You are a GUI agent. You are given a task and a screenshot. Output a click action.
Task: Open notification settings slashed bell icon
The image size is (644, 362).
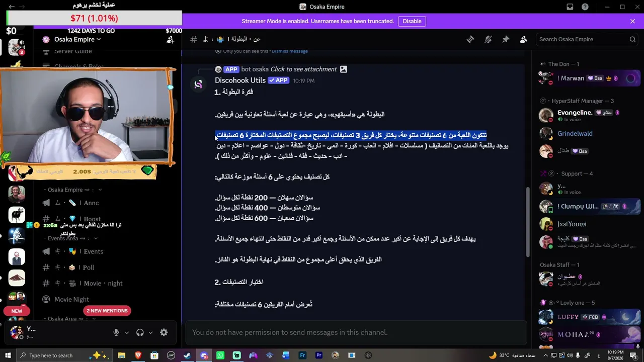(x=488, y=39)
